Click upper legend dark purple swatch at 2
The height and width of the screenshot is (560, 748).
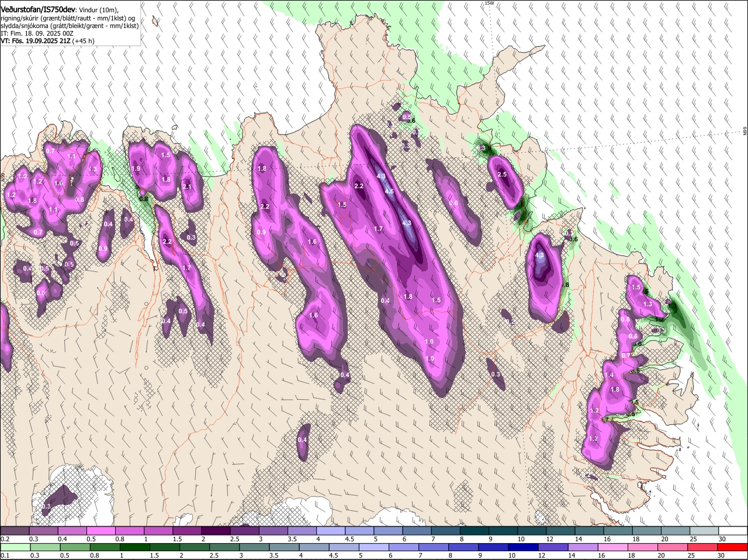[216, 531]
